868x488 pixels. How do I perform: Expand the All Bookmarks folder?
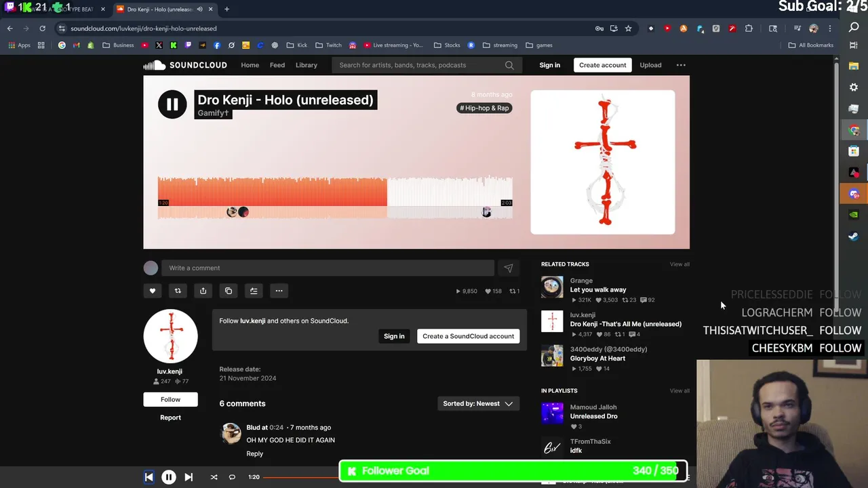[811, 45]
